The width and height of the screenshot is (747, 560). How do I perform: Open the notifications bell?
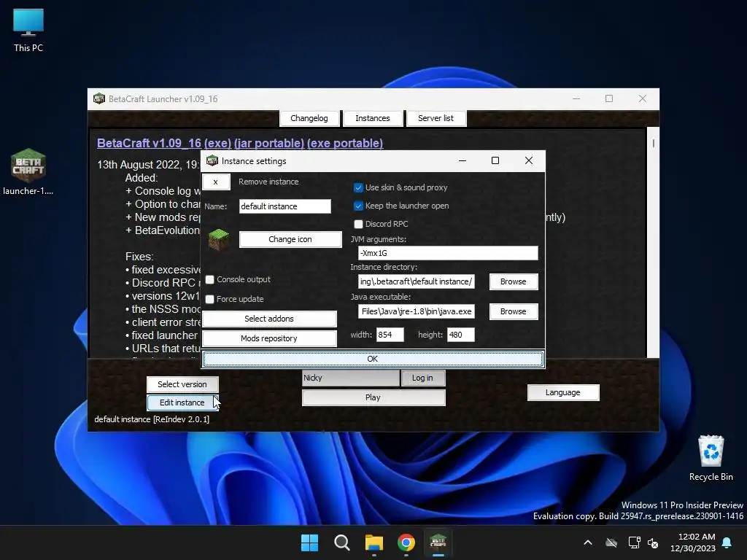(727, 542)
